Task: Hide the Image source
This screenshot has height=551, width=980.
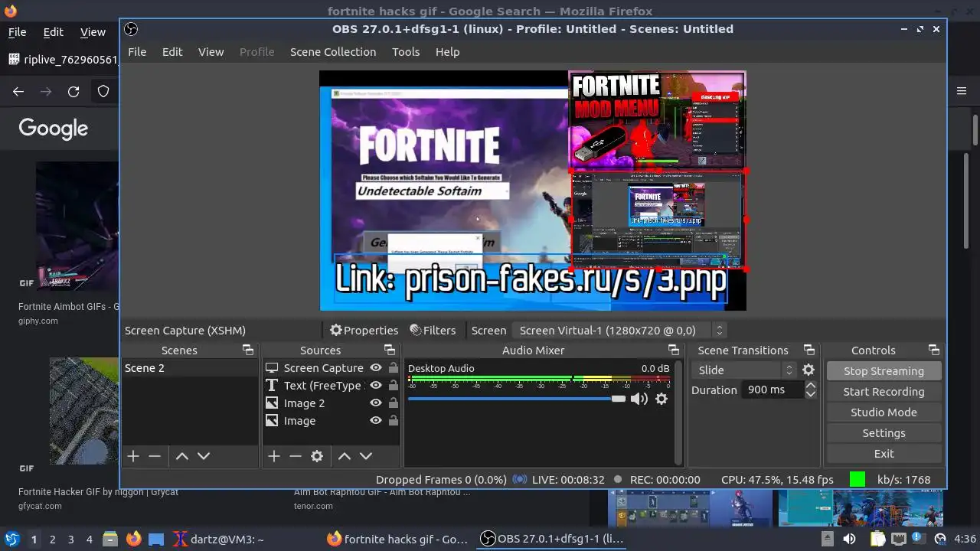Action: pyautogui.click(x=376, y=421)
